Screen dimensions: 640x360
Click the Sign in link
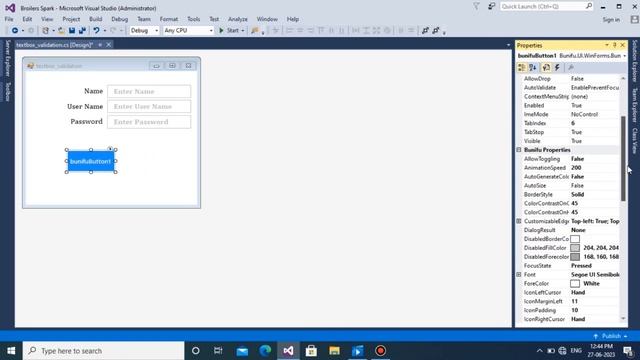click(x=611, y=20)
